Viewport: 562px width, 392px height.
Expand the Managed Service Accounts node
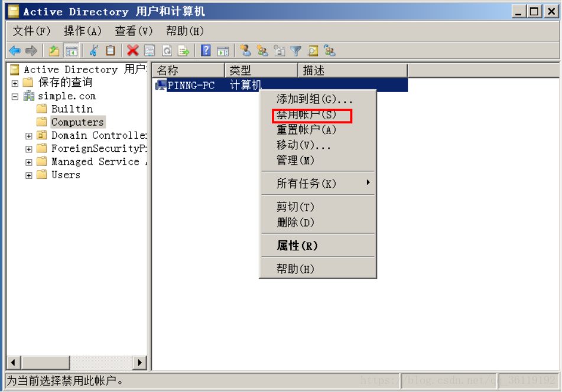(29, 162)
